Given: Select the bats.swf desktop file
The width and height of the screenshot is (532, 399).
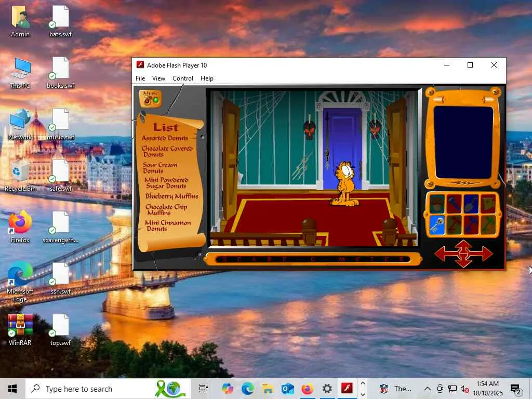Looking at the screenshot, I should [60, 21].
